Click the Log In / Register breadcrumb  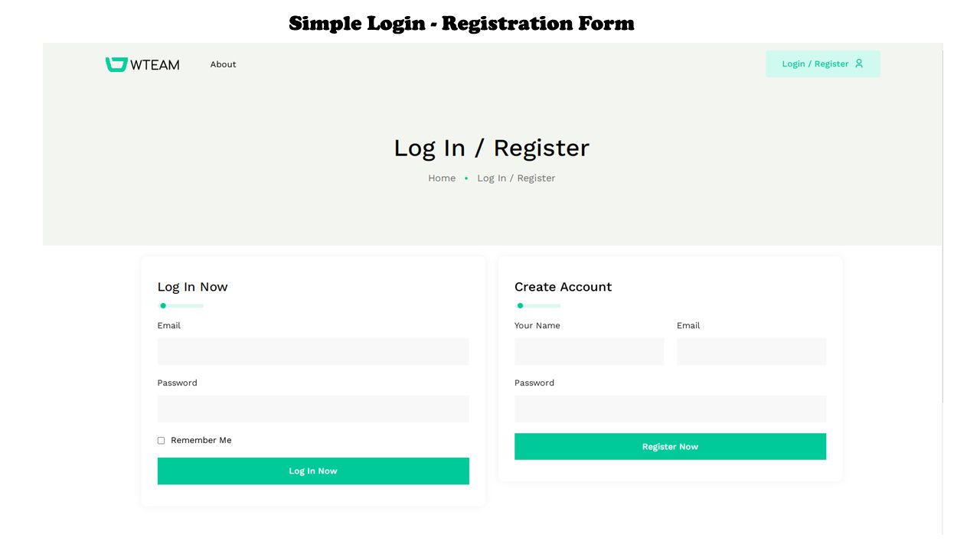tap(516, 178)
